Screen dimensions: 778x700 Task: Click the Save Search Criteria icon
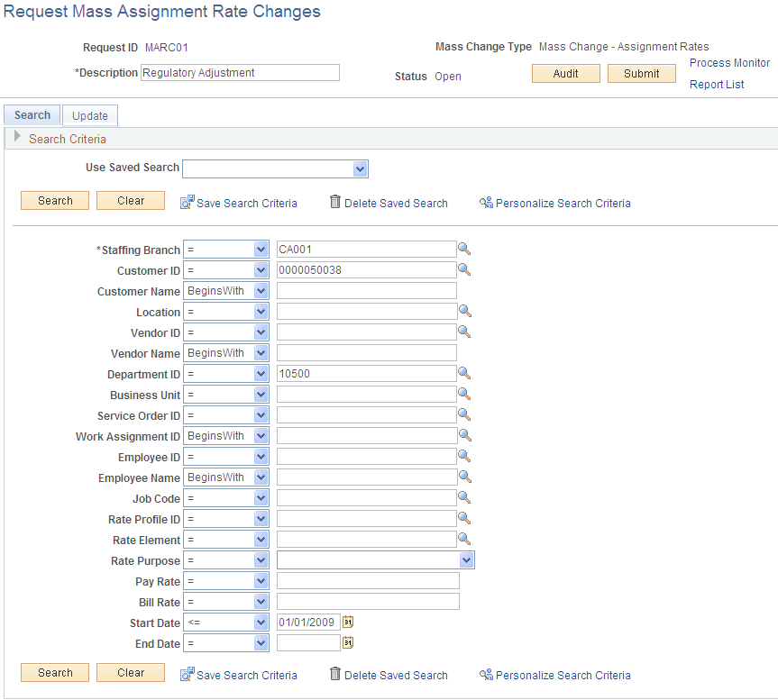(x=188, y=203)
